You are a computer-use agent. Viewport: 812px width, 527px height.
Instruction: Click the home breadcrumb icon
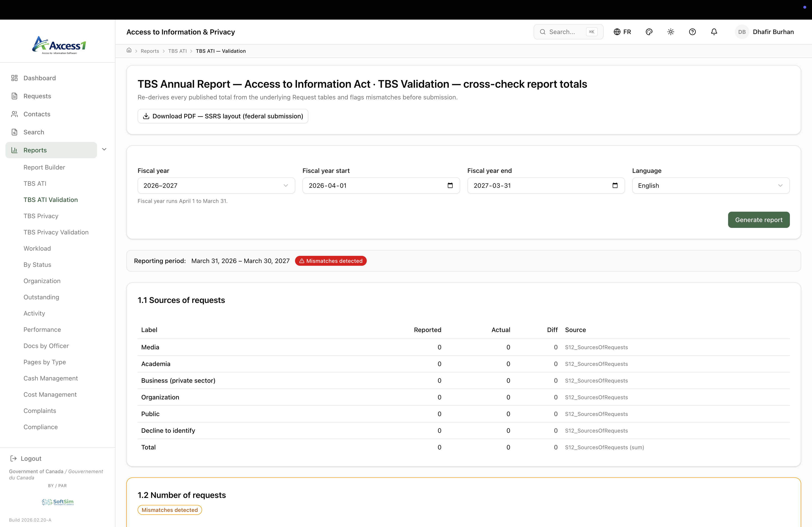click(129, 50)
